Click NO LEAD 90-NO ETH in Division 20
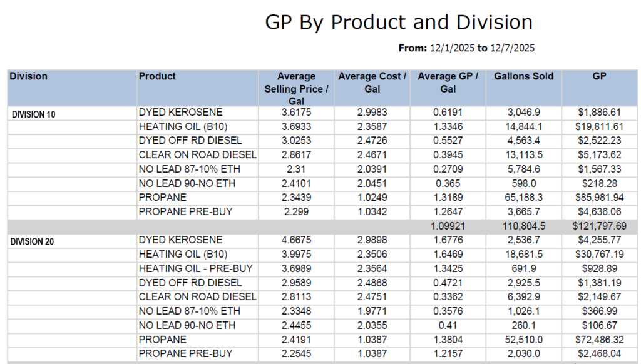Image resolution: width=641 pixels, height=364 pixels. [187, 325]
